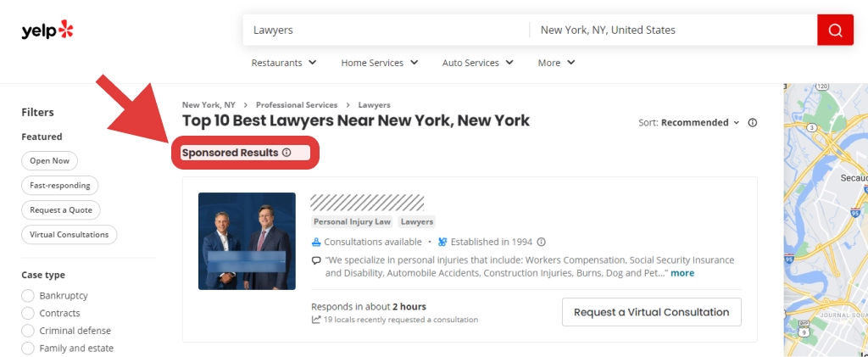This screenshot has width=868, height=357.
Task: Click 19 locals recently requested a consultation
Action: tap(401, 320)
